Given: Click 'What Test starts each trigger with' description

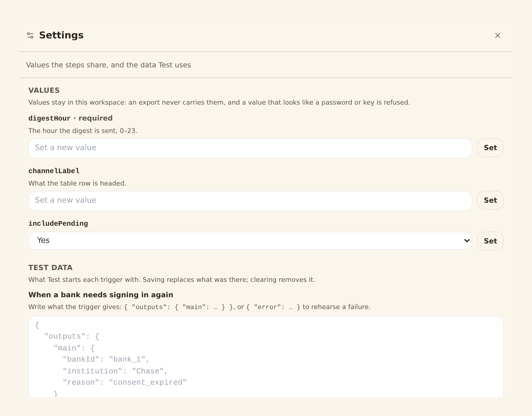Looking at the screenshot, I should tap(171, 279).
